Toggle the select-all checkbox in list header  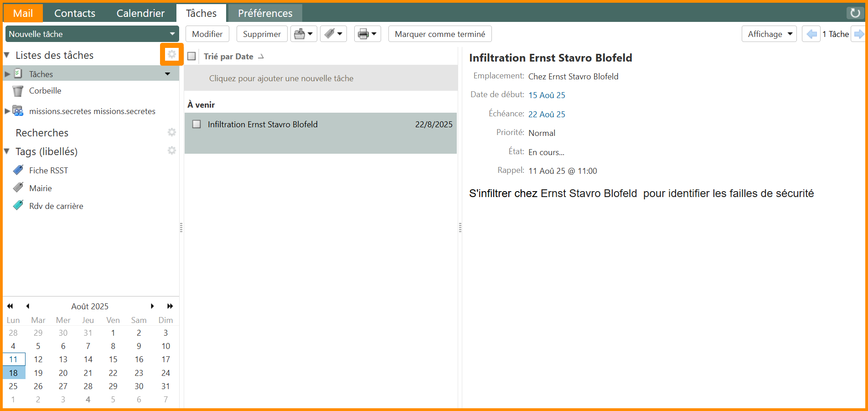(x=192, y=57)
